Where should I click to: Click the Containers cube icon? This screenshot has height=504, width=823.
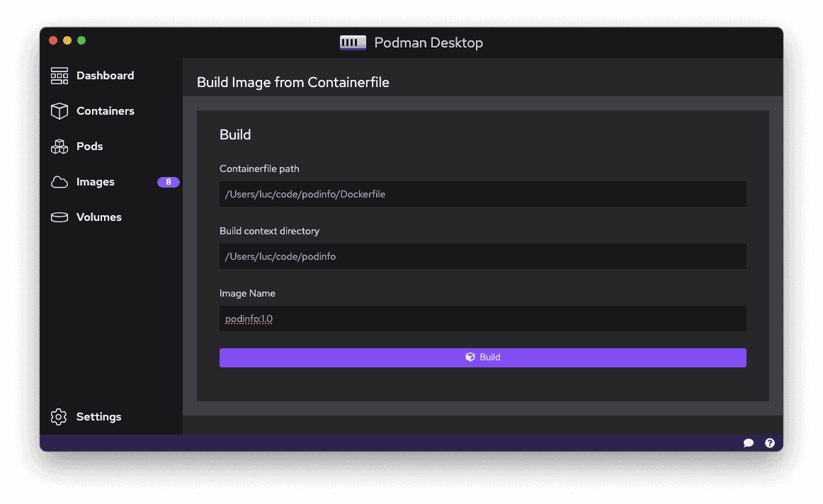[59, 110]
